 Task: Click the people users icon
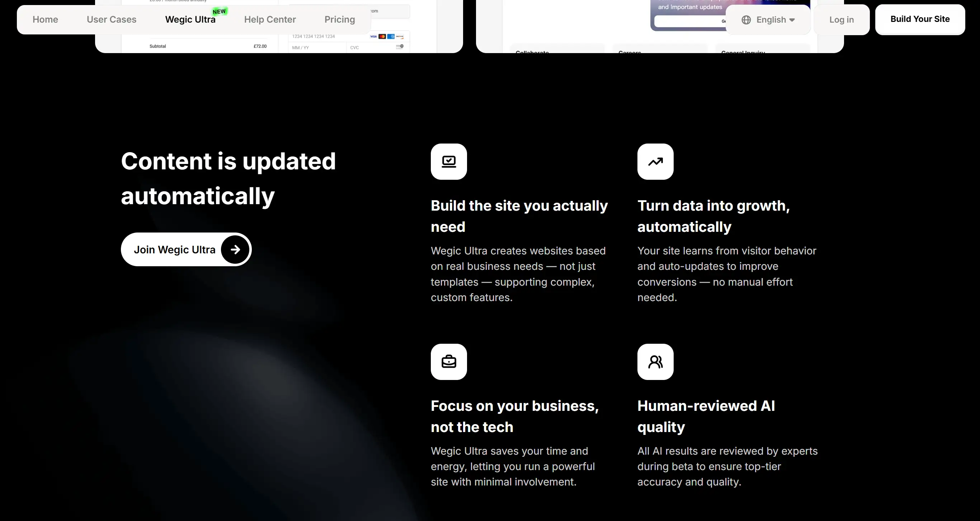coord(655,362)
